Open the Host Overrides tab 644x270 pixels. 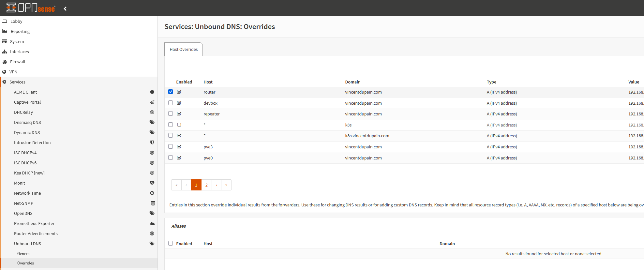(184, 50)
